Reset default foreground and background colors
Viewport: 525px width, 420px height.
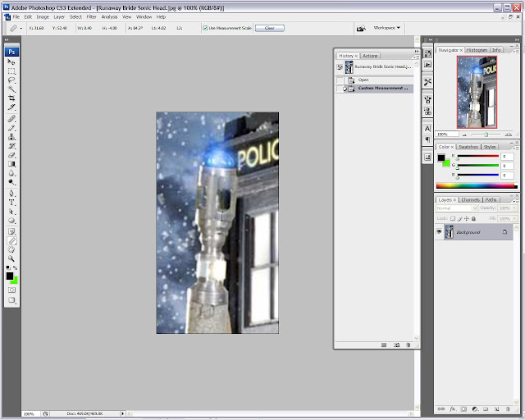click(8, 267)
